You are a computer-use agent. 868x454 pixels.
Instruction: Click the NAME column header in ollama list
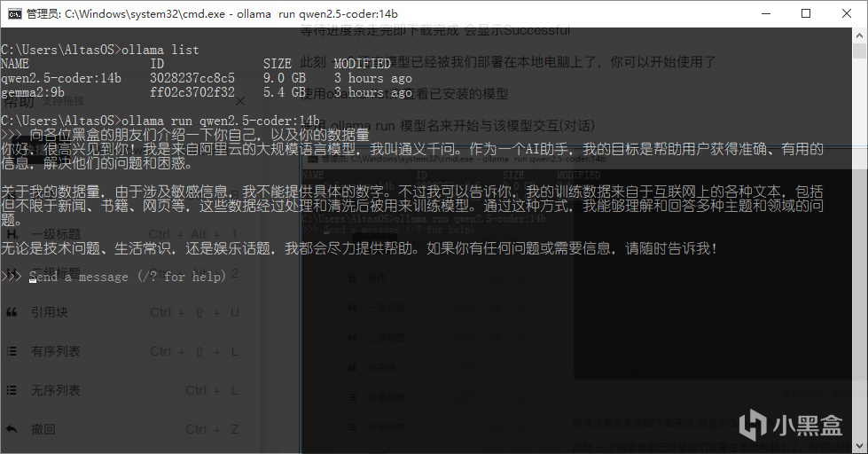[15, 64]
